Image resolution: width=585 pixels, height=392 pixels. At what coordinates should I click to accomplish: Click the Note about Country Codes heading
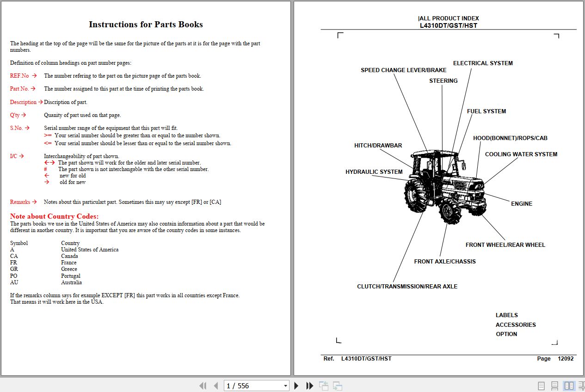pyautogui.click(x=55, y=216)
